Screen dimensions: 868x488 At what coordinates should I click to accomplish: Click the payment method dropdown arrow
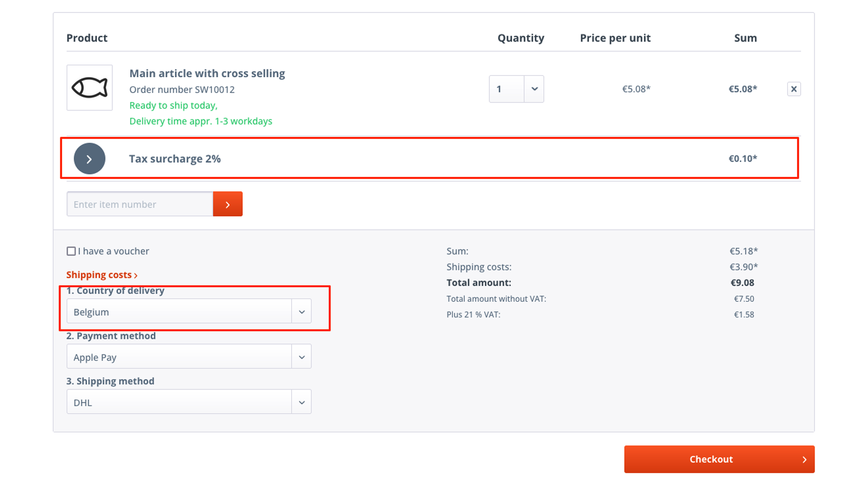301,357
